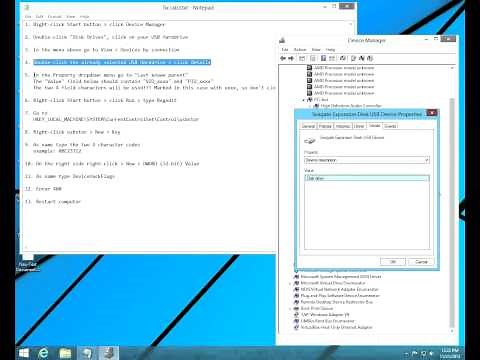Viewport: 480px width, 360px height.
Task: Switch to Device Manager via its taskbar icon
Action: coord(108,353)
